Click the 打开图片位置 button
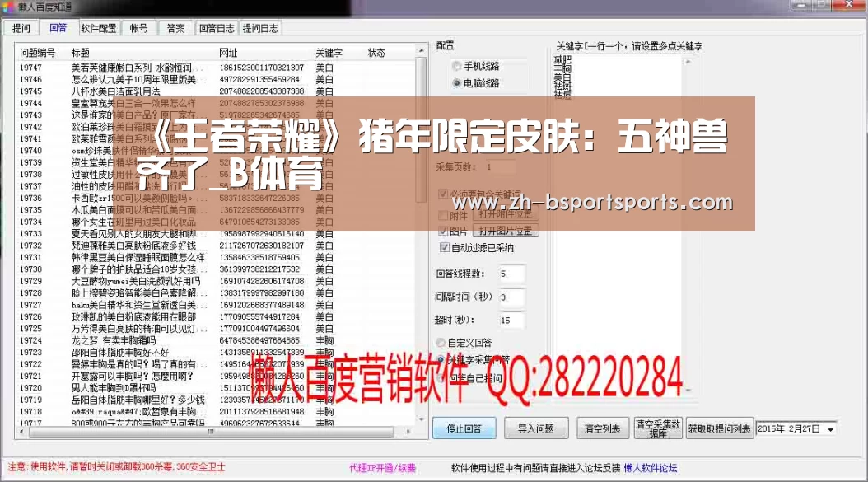The image size is (868, 482). point(506,231)
